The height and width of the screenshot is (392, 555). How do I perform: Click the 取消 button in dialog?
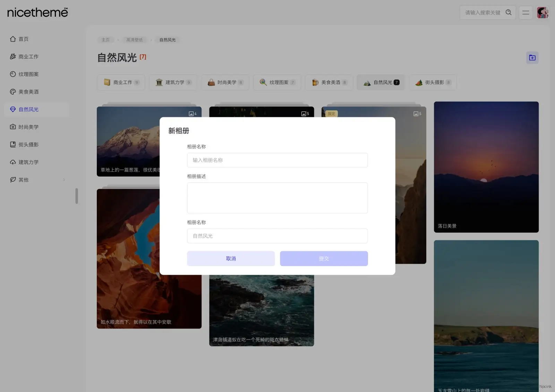coord(231,258)
